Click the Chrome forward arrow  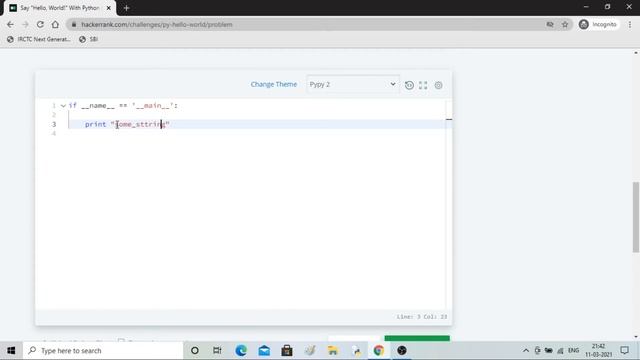point(25,24)
